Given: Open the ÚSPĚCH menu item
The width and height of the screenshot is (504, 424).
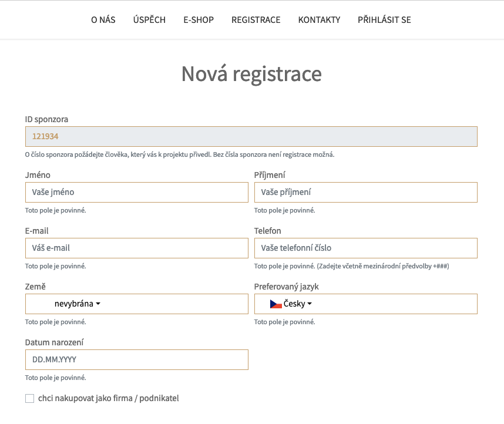Looking at the screenshot, I should [x=149, y=20].
